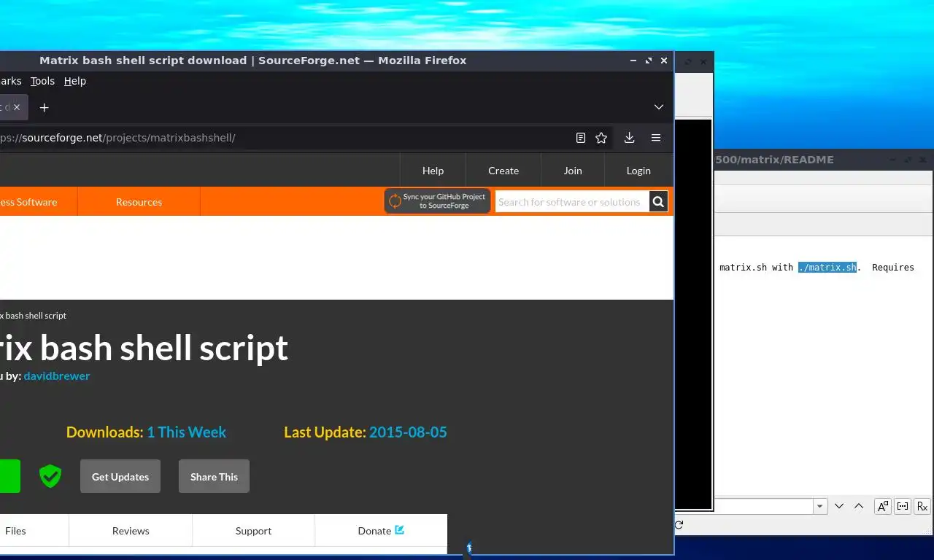Click the green download button
Viewport: 934px width, 560px height.
click(9, 476)
